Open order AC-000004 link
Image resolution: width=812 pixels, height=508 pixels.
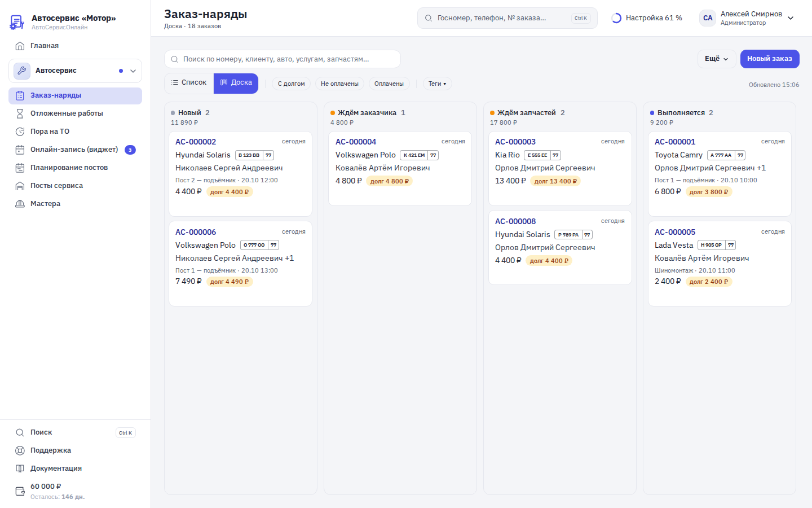click(x=356, y=142)
